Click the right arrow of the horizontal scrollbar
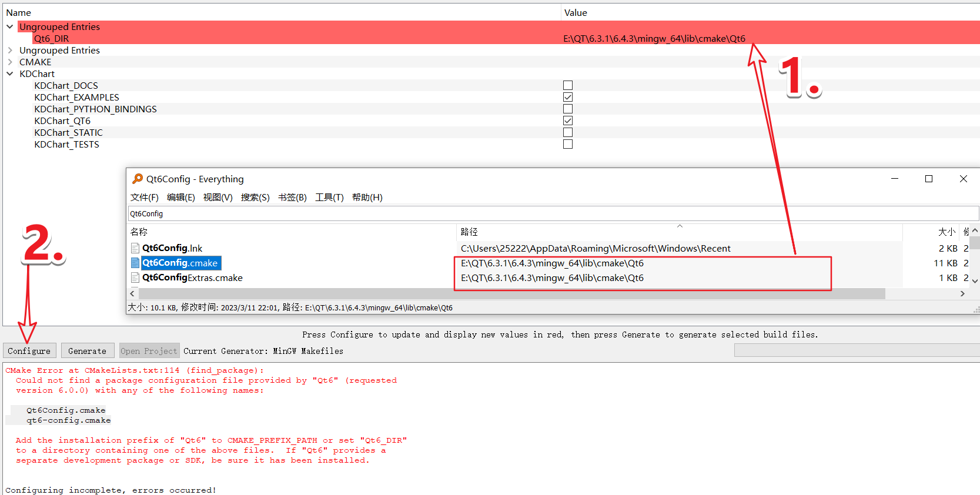Screen dimensions: 980x495 (962, 293)
